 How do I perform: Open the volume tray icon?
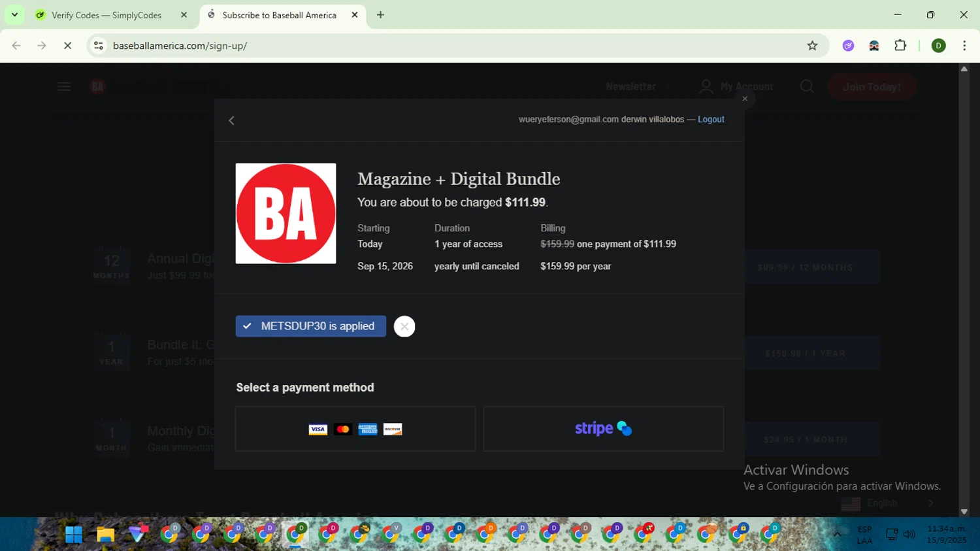(909, 535)
